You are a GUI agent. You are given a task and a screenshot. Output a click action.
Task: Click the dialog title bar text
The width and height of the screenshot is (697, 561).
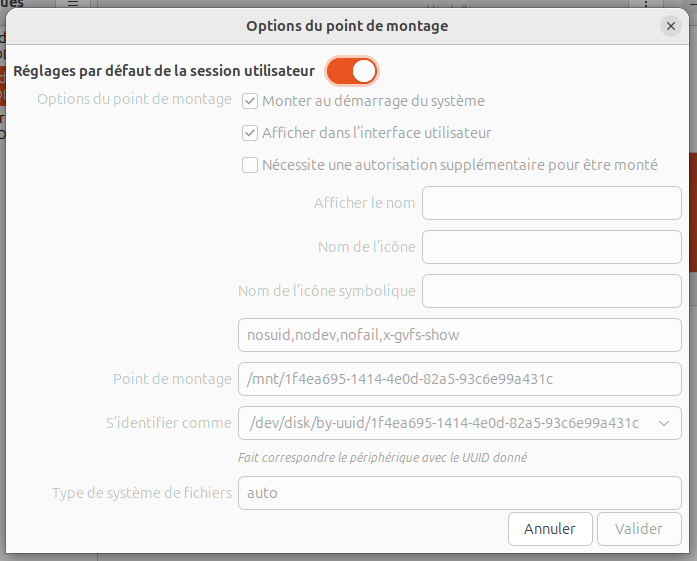coord(347,26)
